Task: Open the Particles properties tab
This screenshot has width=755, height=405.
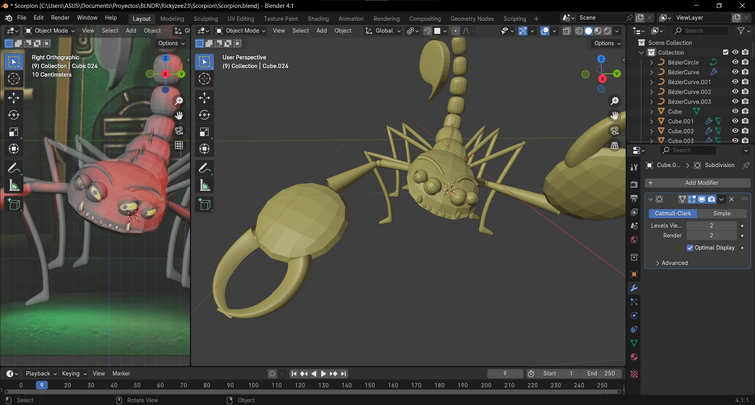Action: click(634, 302)
